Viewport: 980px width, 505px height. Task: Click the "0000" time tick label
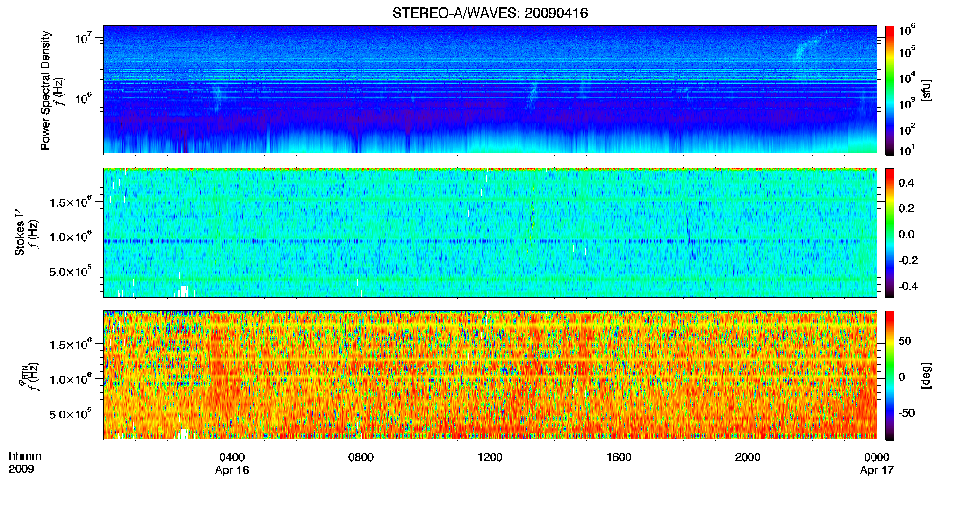pyautogui.click(x=877, y=457)
